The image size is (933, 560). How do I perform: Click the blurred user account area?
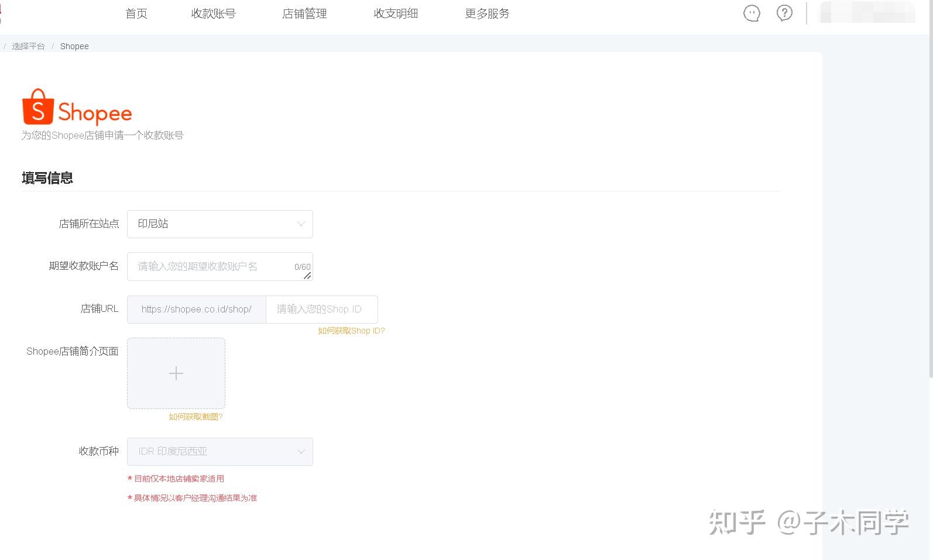[x=867, y=12]
